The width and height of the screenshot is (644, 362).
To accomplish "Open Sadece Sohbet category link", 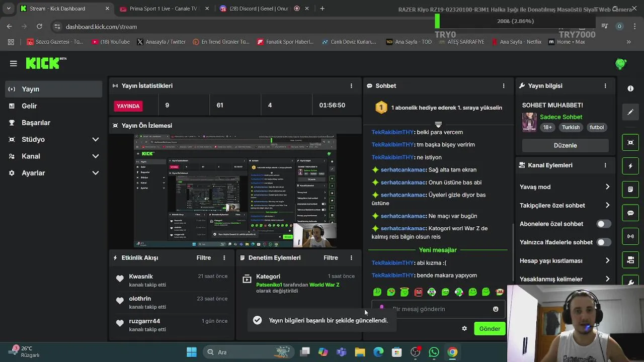I will pyautogui.click(x=561, y=117).
